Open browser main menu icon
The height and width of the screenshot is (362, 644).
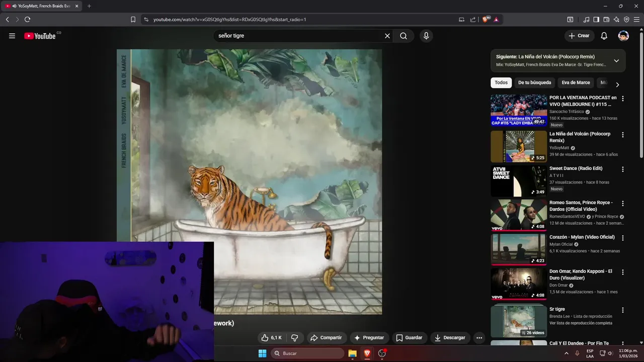(x=636, y=19)
